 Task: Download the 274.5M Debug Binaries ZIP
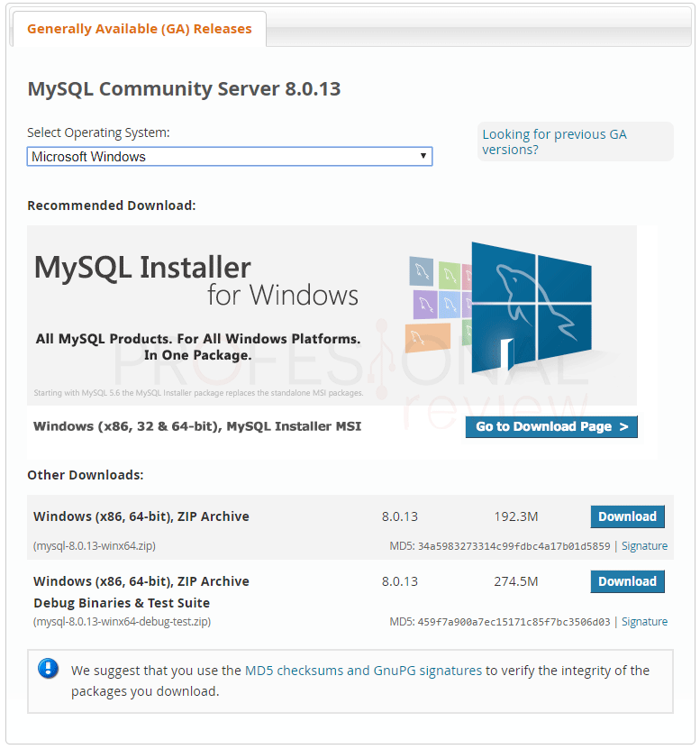[x=627, y=582]
